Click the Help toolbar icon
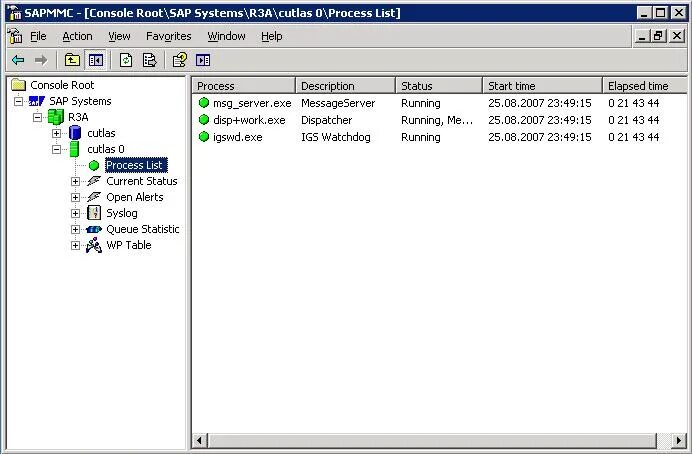The height and width of the screenshot is (454, 692). coord(180,60)
